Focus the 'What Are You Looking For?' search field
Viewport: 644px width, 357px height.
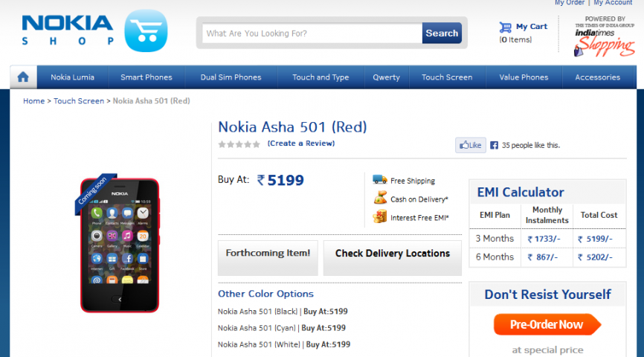tap(312, 33)
